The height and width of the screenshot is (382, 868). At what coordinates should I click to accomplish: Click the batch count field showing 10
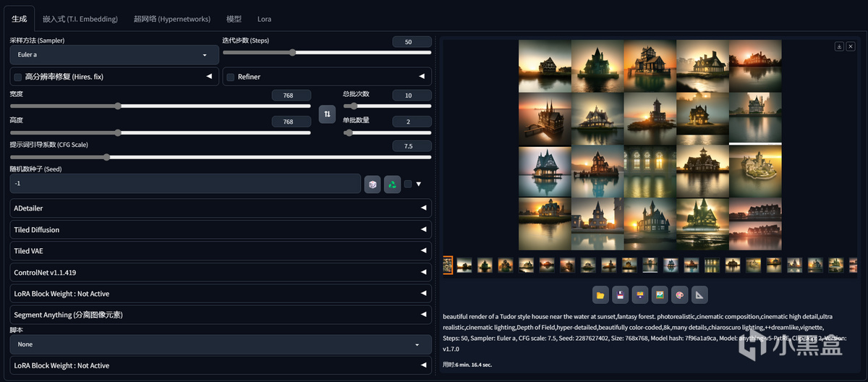[412, 95]
